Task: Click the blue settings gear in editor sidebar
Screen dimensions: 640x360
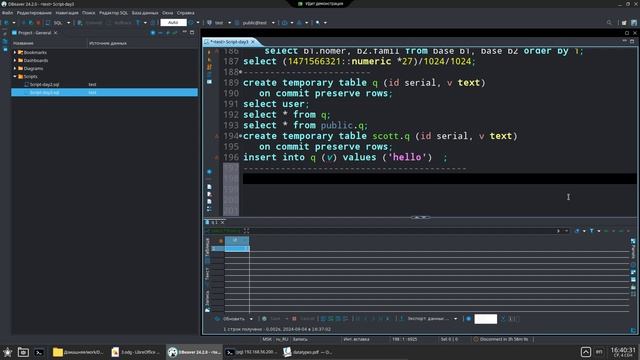Action: (x=209, y=172)
